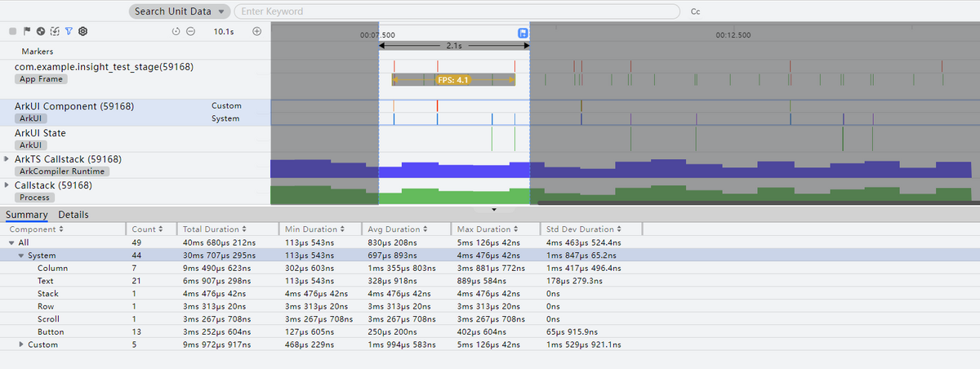This screenshot has height=369, width=980.
Task: Click the filter funnel icon
Action: 69,31
